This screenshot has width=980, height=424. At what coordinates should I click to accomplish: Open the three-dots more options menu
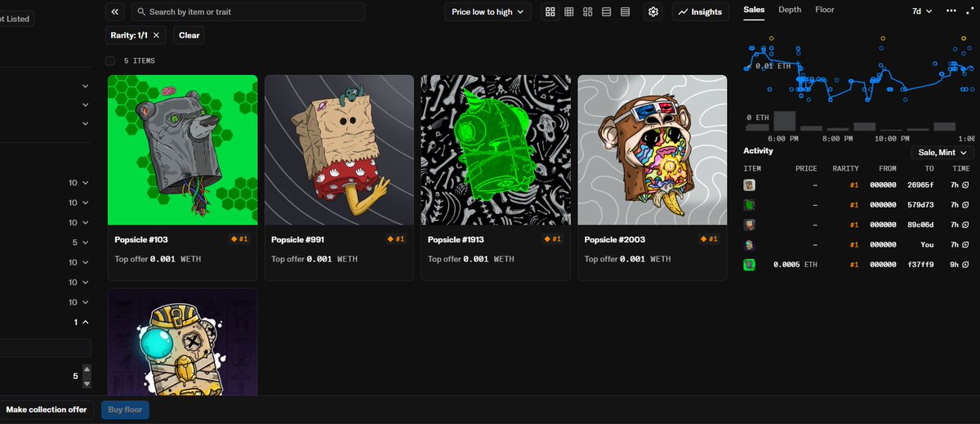pyautogui.click(x=951, y=11)
